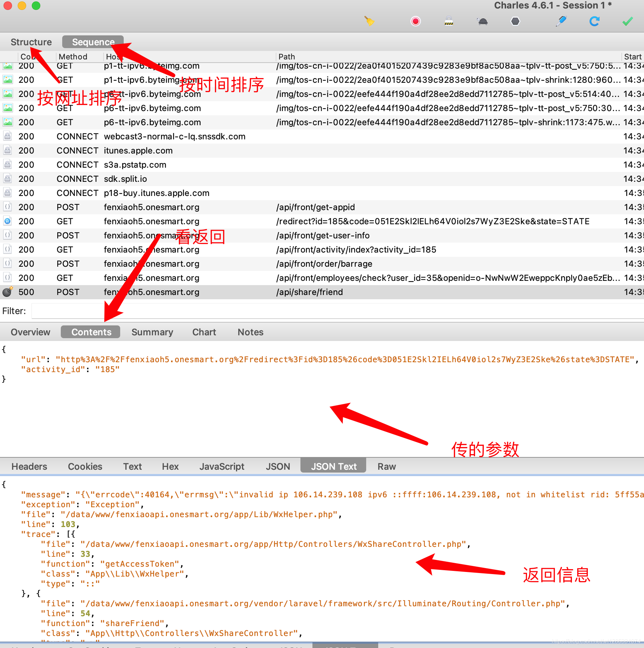The width and height of the screenshot is (644, 648).
Task: Toggle the red Record button
Action: point(416,21)
